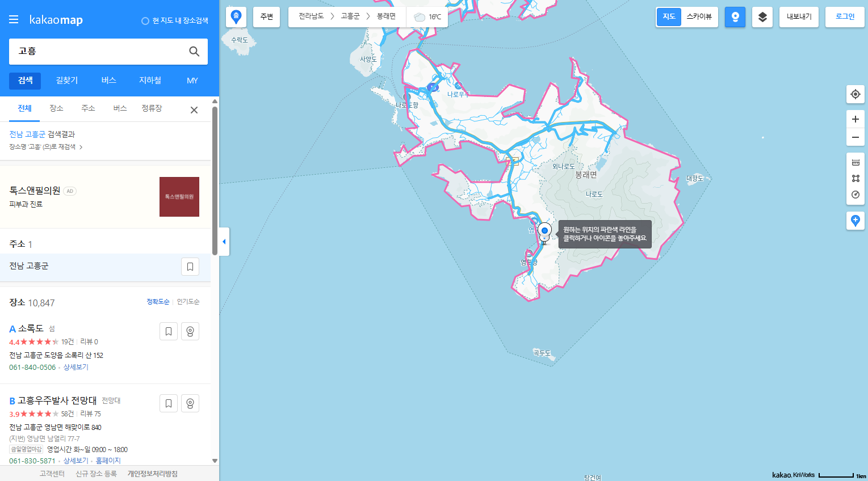868x481 pixels.
Task: Open the 지하철 tab
Action: click(x=150, y=81)
